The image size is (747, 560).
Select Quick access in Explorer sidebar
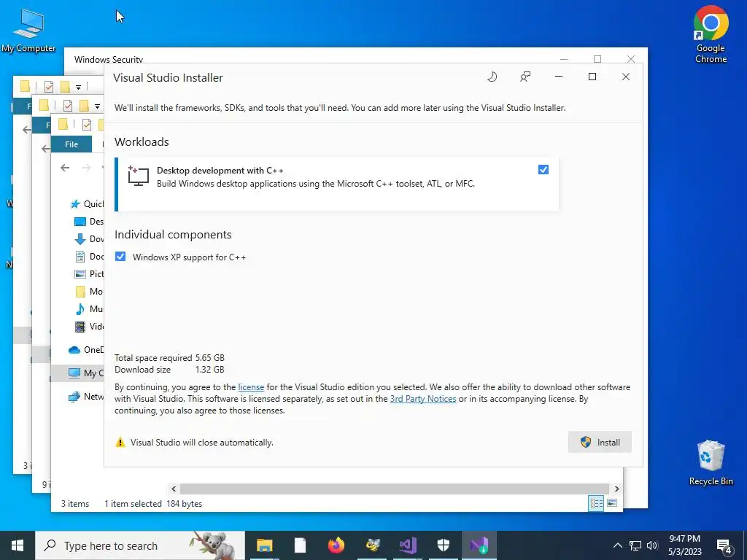tap(87, 204)
